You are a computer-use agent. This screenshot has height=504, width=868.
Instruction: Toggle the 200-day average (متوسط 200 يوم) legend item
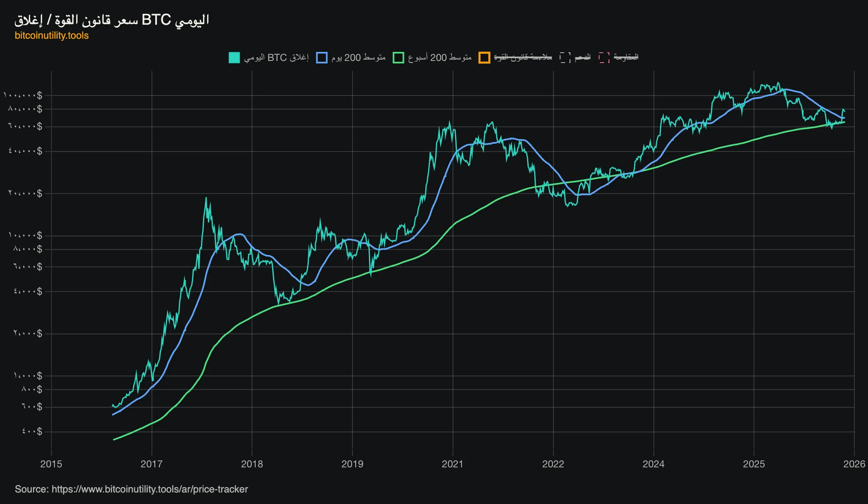coord(351,58)
